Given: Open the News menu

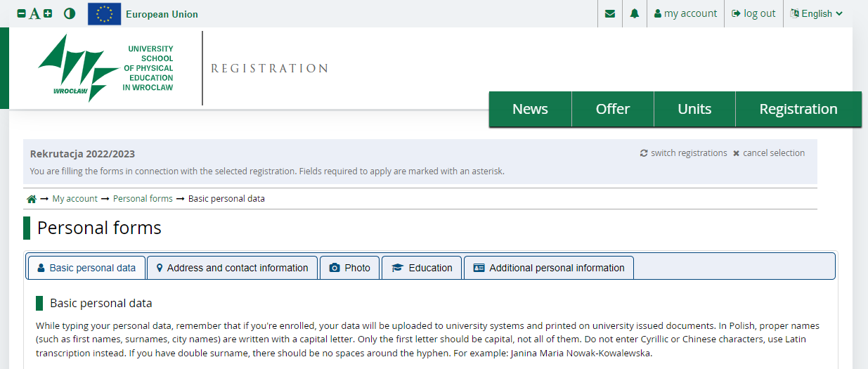Looking at the screenshot, I should [x=530, y=109].
